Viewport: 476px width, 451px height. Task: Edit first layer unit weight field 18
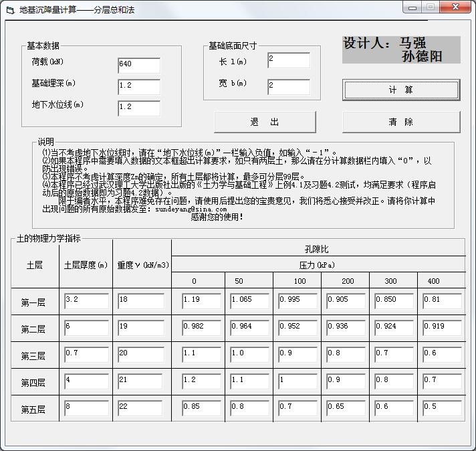[x=141, y=301]
